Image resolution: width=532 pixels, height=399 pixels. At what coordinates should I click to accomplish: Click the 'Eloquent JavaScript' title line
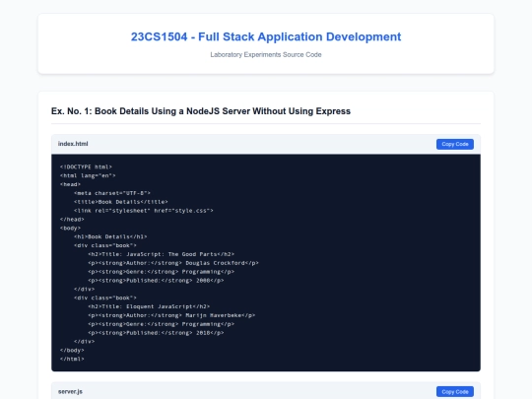click(x=149, y=306)
